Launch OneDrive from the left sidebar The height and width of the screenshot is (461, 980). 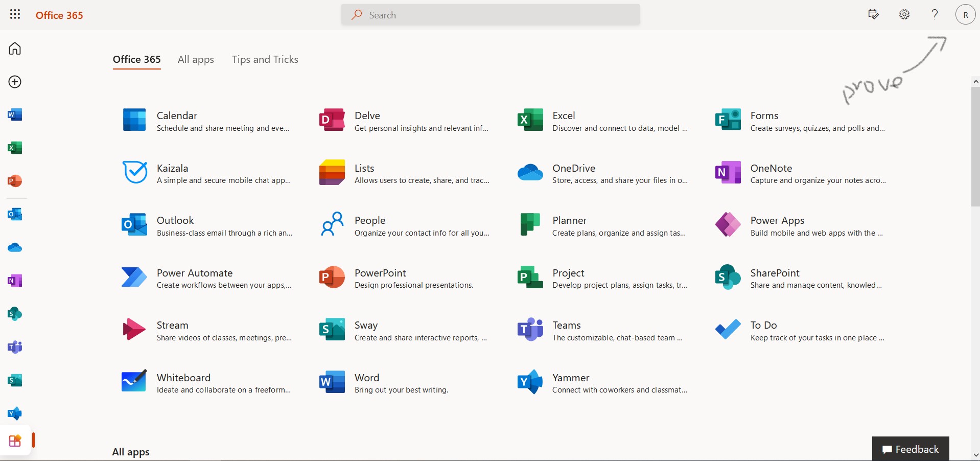pos(15,248)
